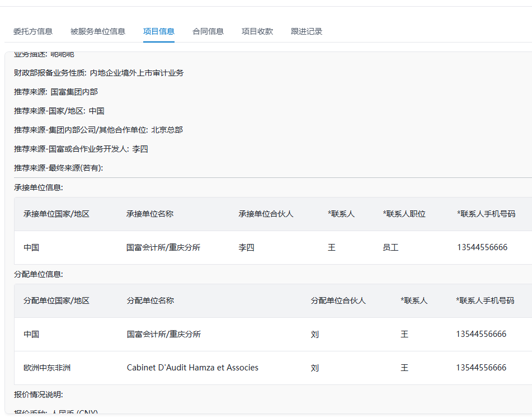Click the 承接单位名称 column header

pos(150,214)
